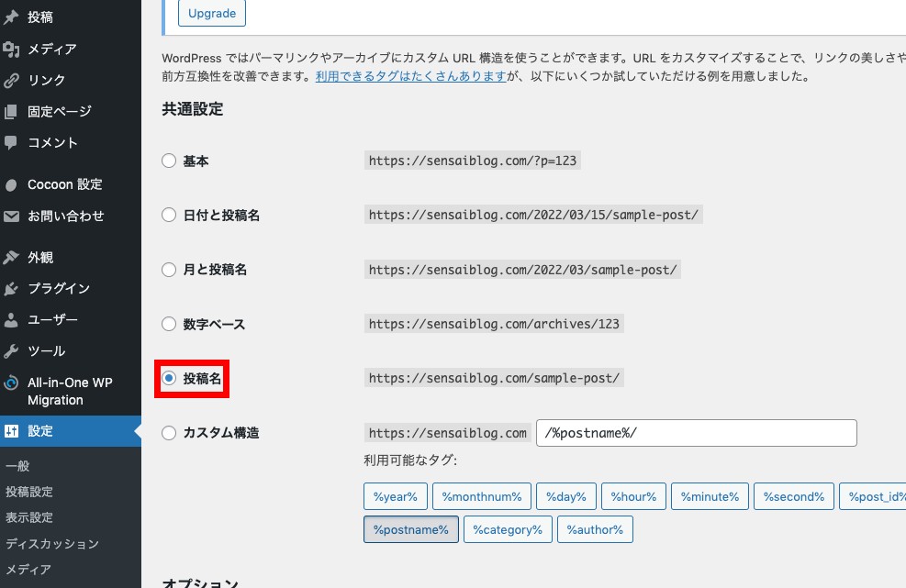The image size is (906, 588).
Task: Insert the %second% tag
Action: click(x=794, y=497)
